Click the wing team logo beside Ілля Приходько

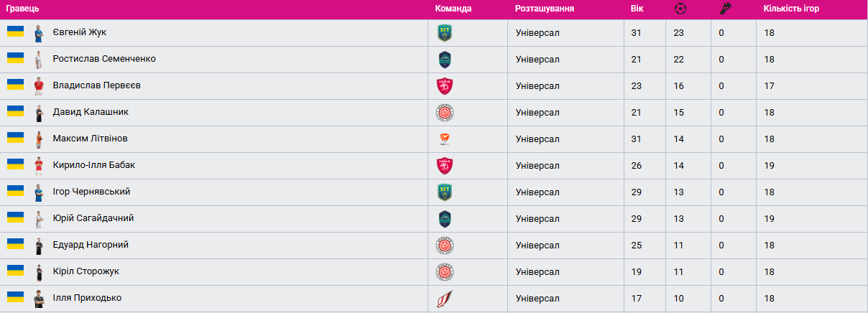tap(445, 299)
